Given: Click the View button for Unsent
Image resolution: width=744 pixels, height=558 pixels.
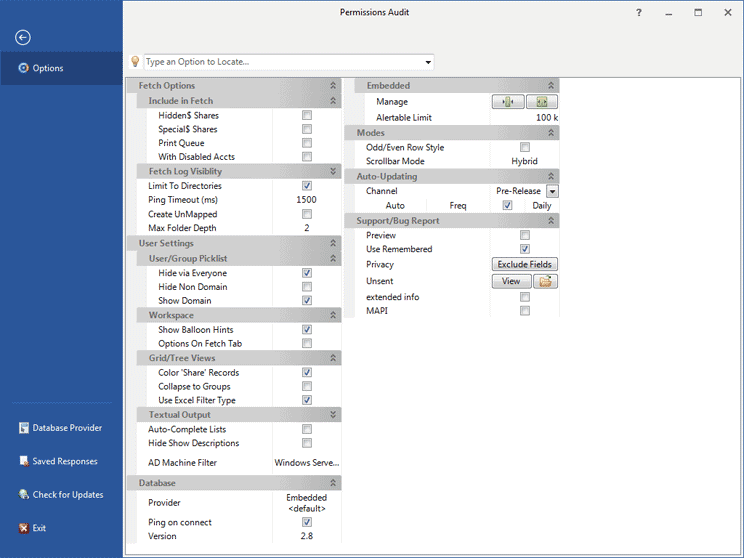Looking at the screenshot, I should click(511, 282).
